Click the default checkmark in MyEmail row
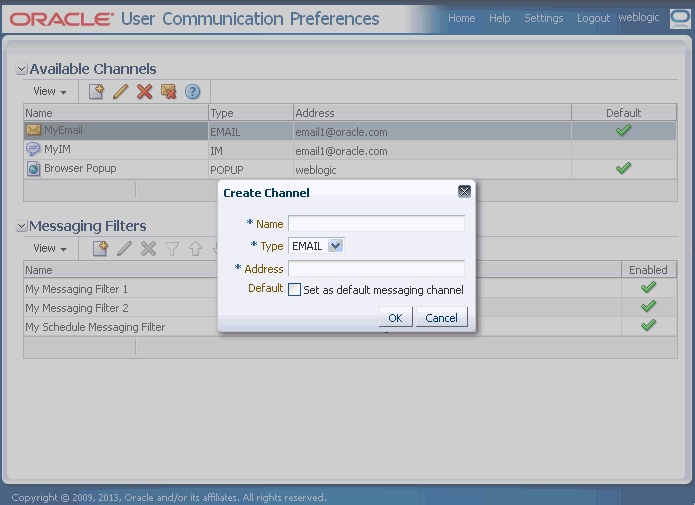This screenshot has width=695, height=505. (623, 130)
